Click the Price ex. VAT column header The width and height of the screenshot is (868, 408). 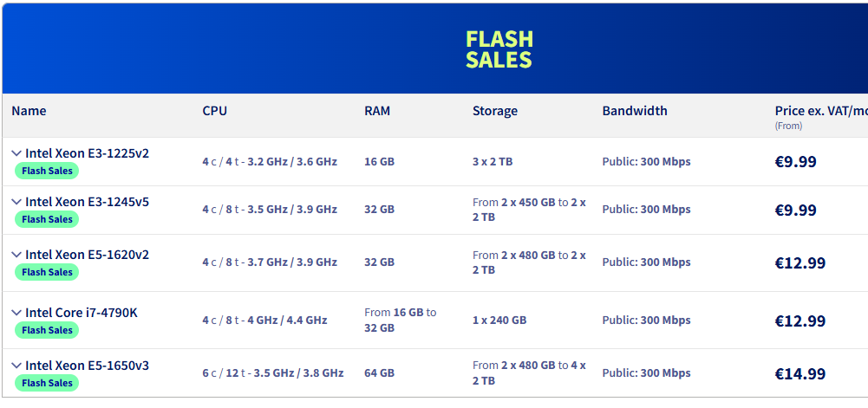point(821,111)
